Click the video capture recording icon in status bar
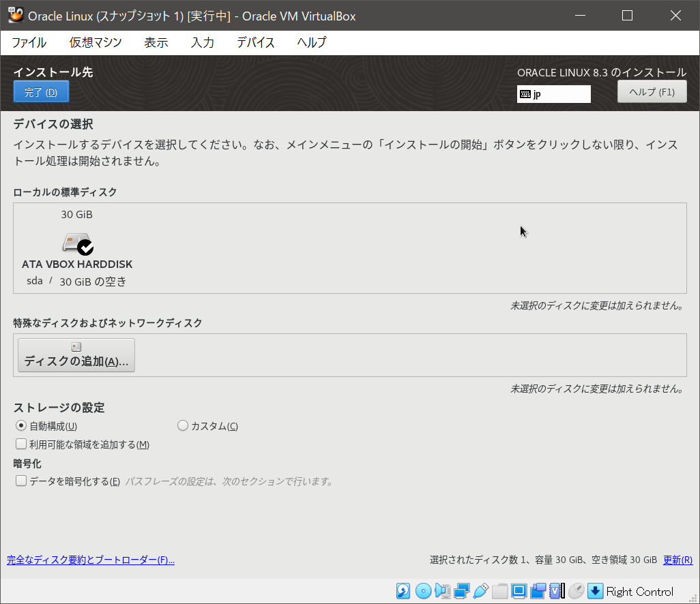 point(538,591)
